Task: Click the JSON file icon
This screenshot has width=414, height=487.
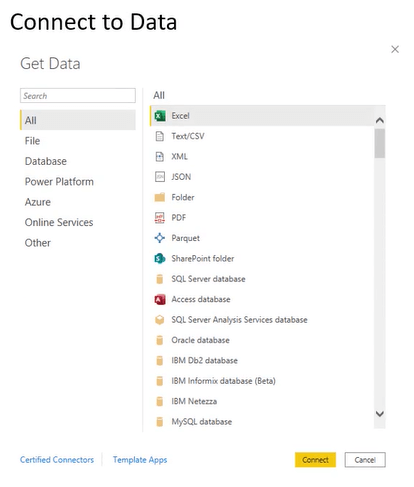Action: pos(160,177)
